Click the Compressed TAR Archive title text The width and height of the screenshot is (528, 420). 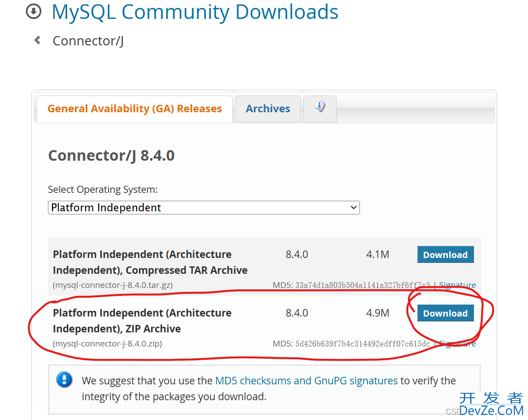click(150, 262)
